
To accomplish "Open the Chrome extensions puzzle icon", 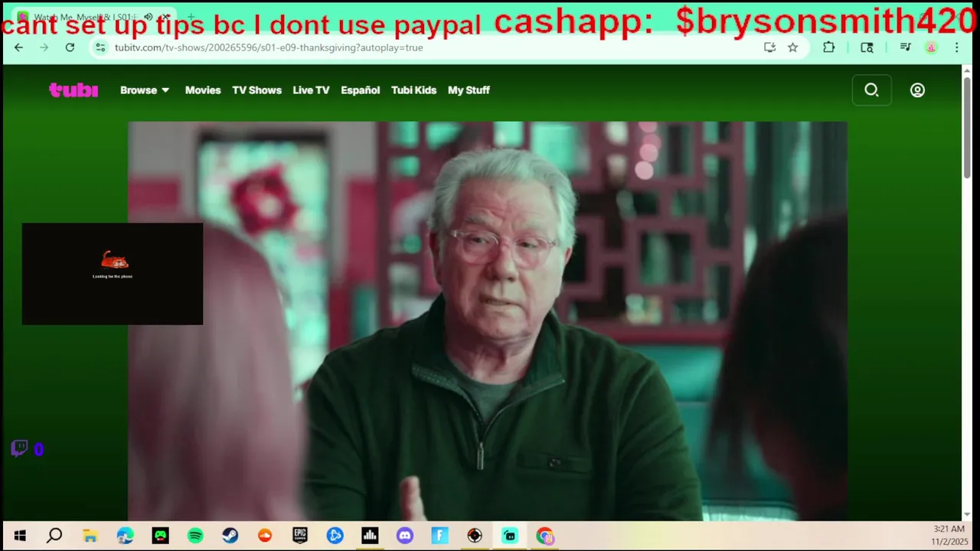I will click(x=828, y=47).
